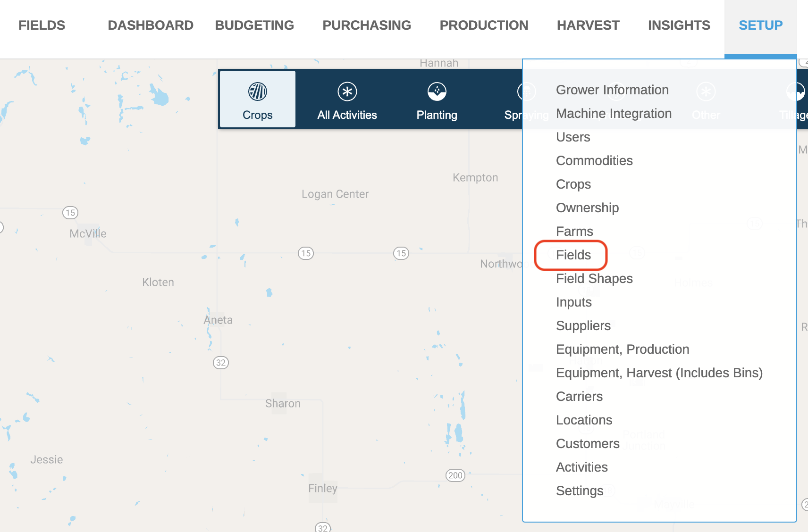This screenshot has height=532, width=808.
Task: Click the Planting seed icon
Action: point(437,91)
